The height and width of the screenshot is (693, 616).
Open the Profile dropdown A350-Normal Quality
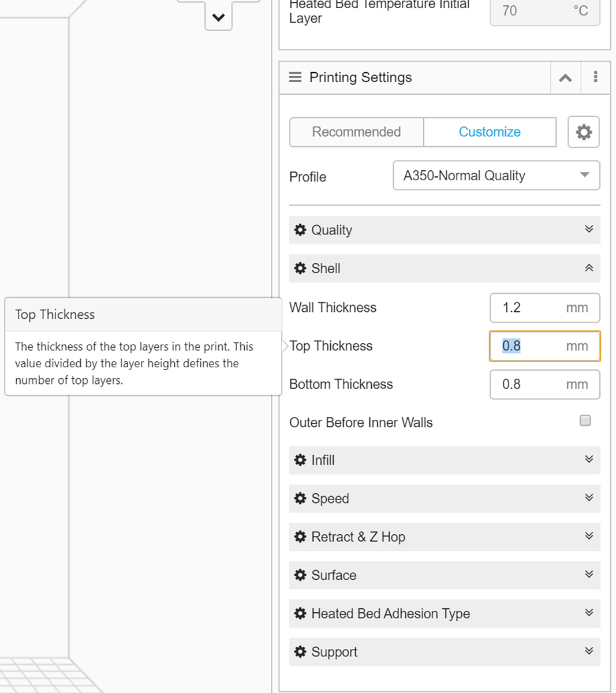(496, 176)
